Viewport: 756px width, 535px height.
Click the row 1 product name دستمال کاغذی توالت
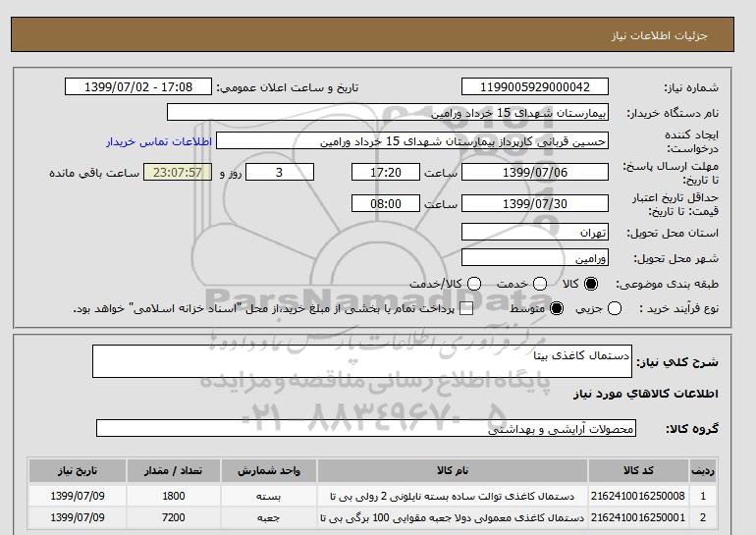tap(453, 496)
